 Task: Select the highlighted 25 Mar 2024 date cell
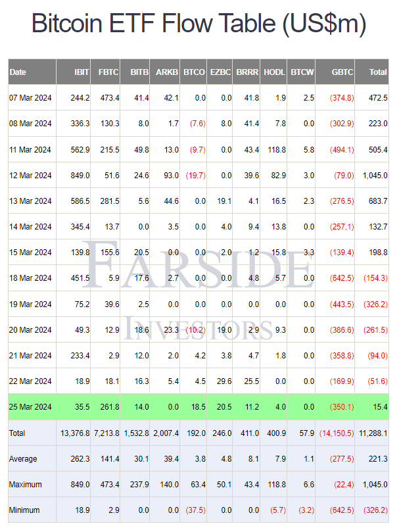click(32, 407)
